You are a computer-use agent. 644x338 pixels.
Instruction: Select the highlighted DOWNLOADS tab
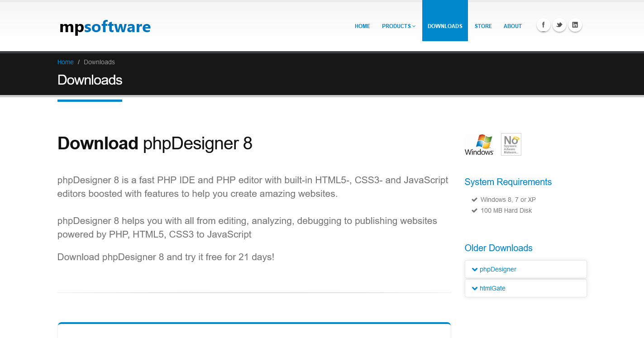coord(445,26)
